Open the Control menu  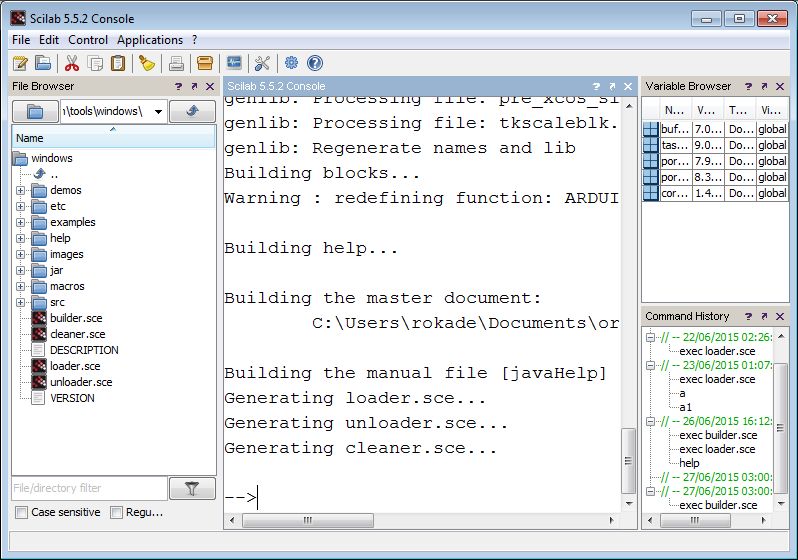click(88, 40)
